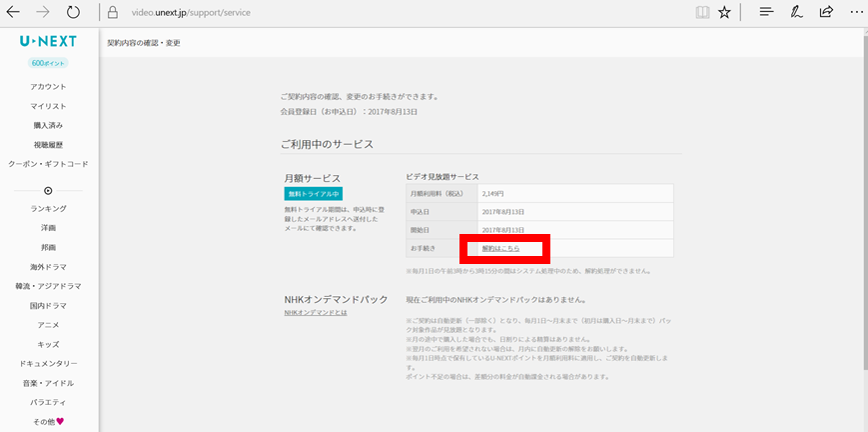This screenshot has width=868, height=432.
Task: Open the 600ポイント badge
Action: [x=48, y=63]
